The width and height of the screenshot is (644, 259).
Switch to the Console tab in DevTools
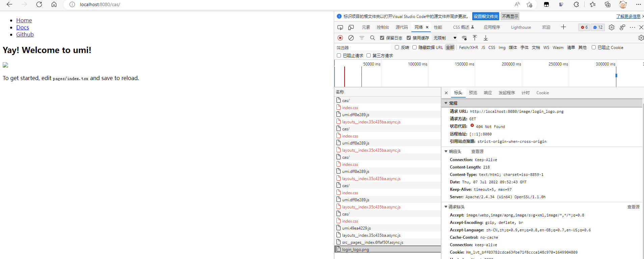pyautogui.click(x=383, y=27)
